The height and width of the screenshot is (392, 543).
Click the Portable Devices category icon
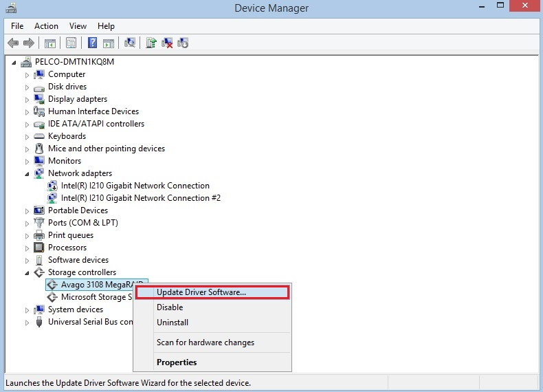[x=39, y=210]
